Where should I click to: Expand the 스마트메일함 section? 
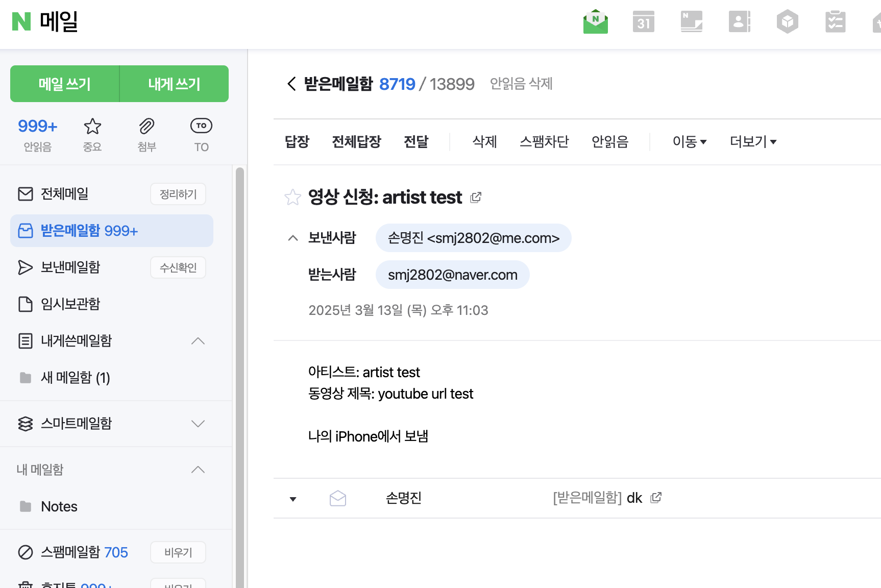[x=198, y=424]
